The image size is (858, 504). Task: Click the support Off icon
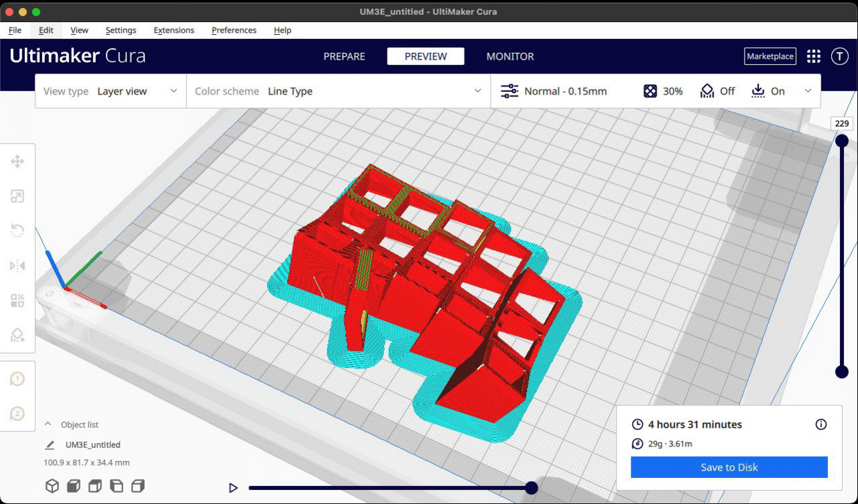coord(707,91)
